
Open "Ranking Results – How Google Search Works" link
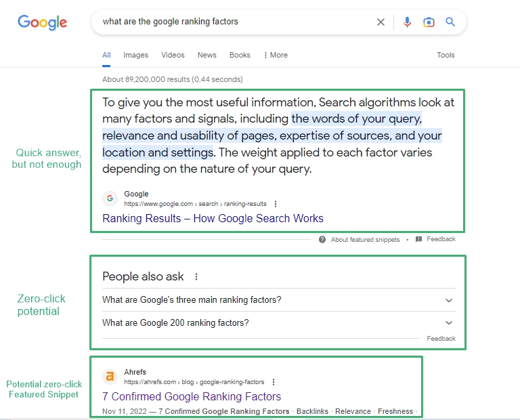(213, 218)
